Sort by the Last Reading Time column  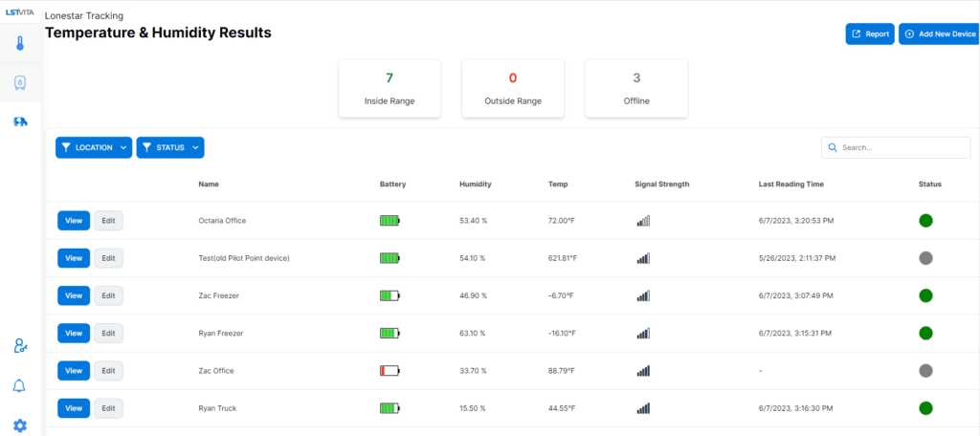791,185
